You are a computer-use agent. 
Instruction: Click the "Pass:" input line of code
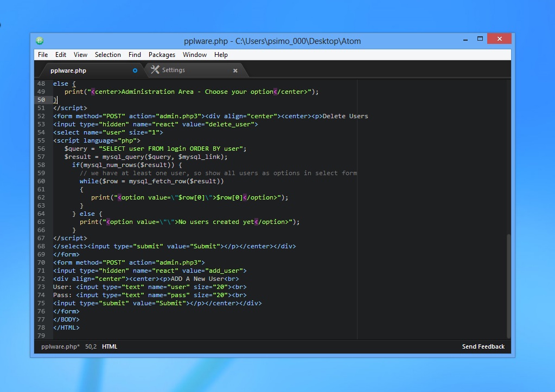[x=150, y=295]
